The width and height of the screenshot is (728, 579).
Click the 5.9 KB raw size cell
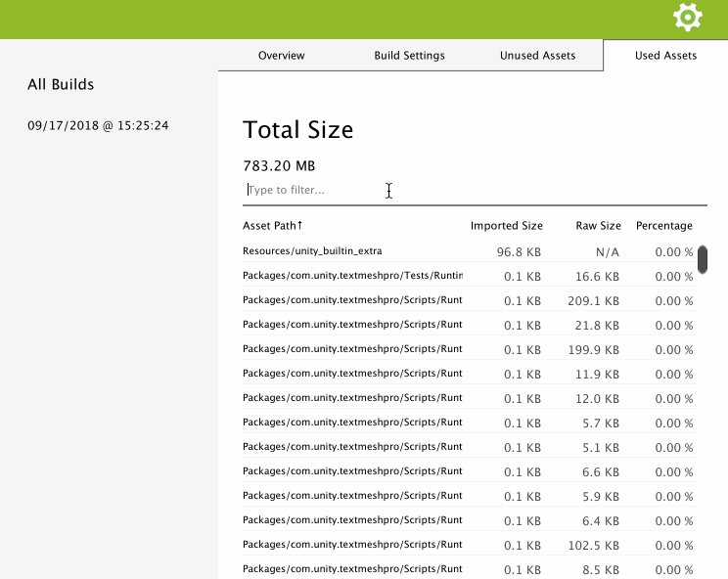601,497
